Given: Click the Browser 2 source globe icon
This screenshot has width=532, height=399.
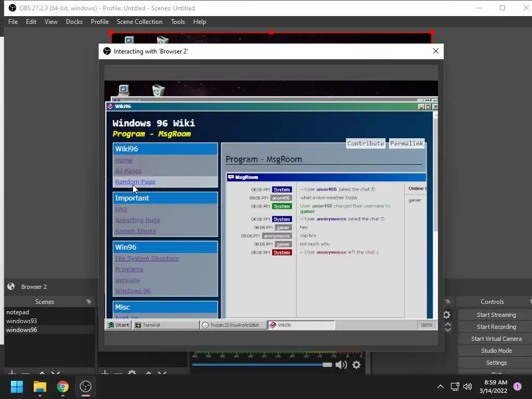Looking at the screenshot, I should click(x=11, y=286).
